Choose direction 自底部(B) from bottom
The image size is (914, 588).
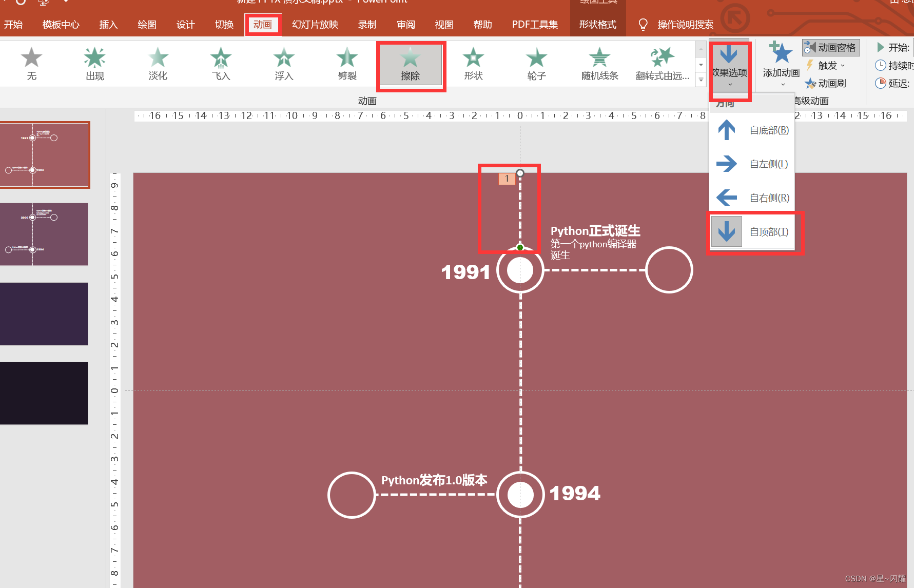(752, 130)
